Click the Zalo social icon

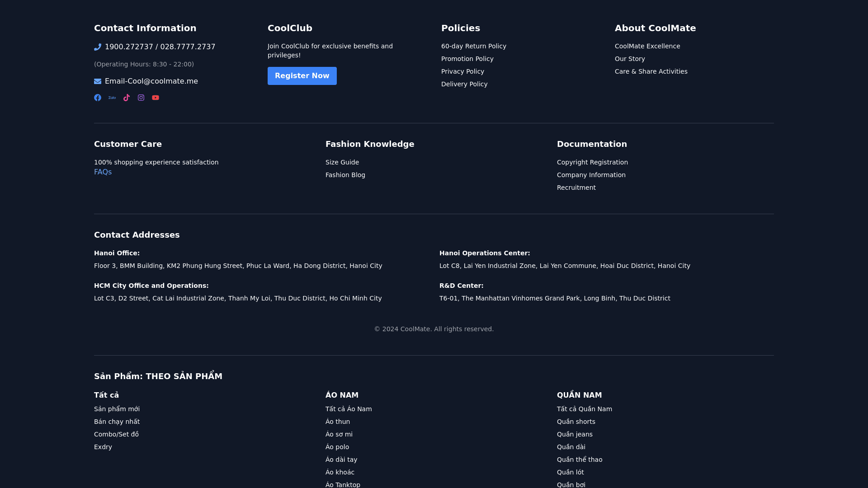click(x=112, y=98)
